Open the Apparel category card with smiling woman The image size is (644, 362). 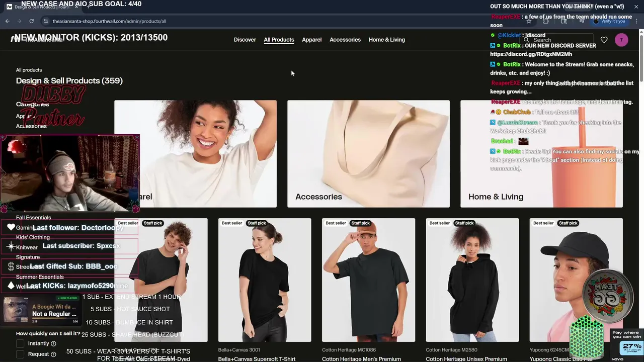click(195, 154)
